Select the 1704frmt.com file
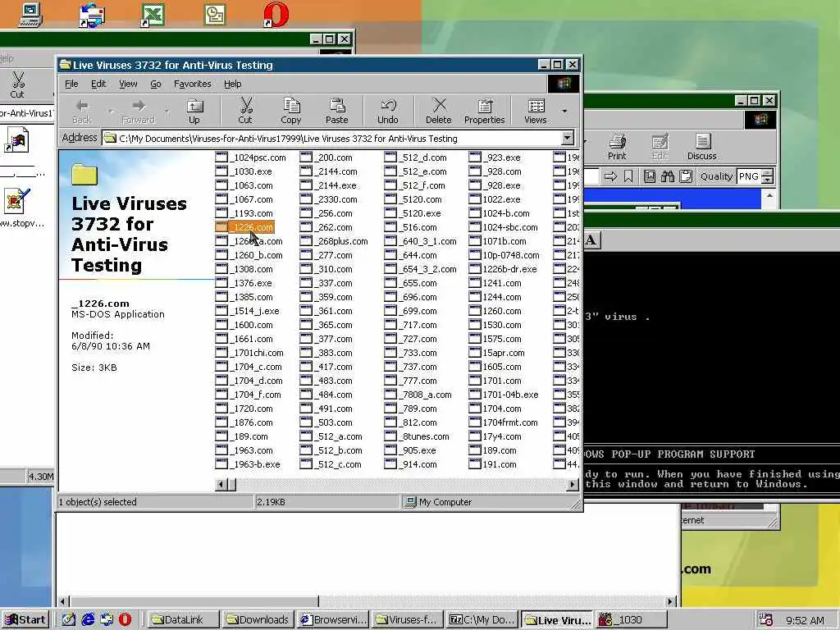The image size is (840, 630). (504, 422)
